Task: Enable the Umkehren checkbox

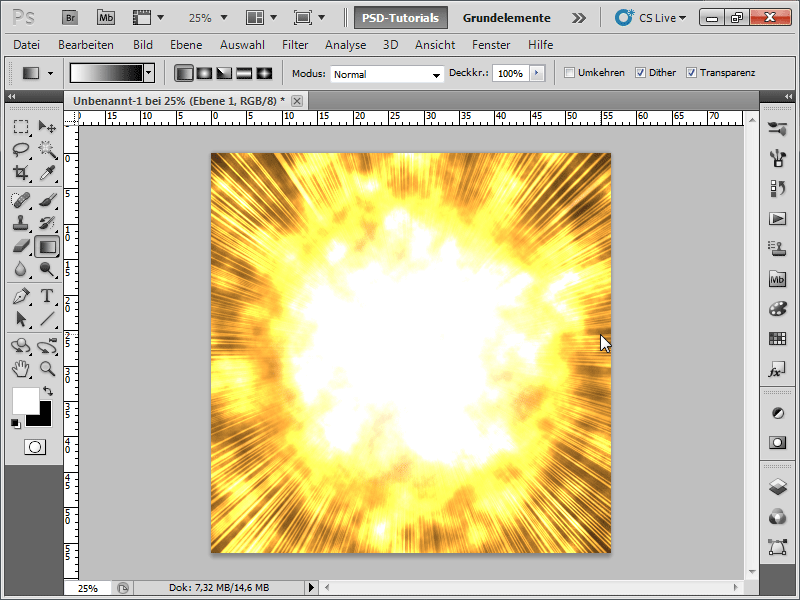Action: [x=569, y=72]
